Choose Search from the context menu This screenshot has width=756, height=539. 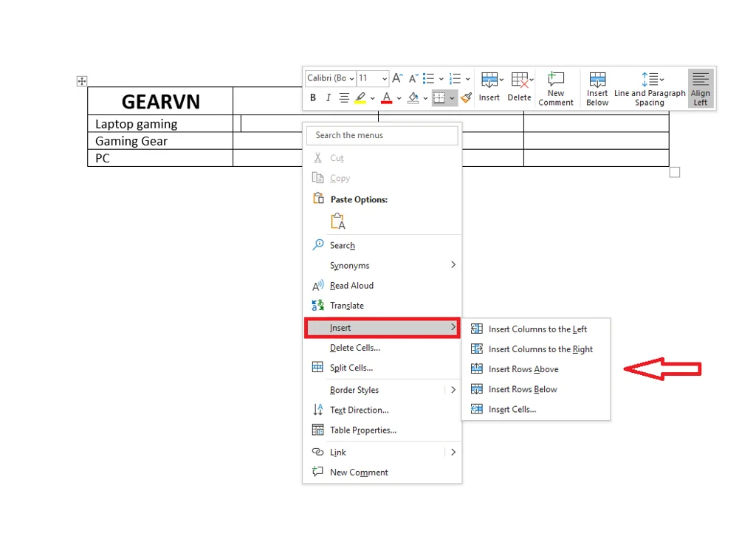coord(382,245)
